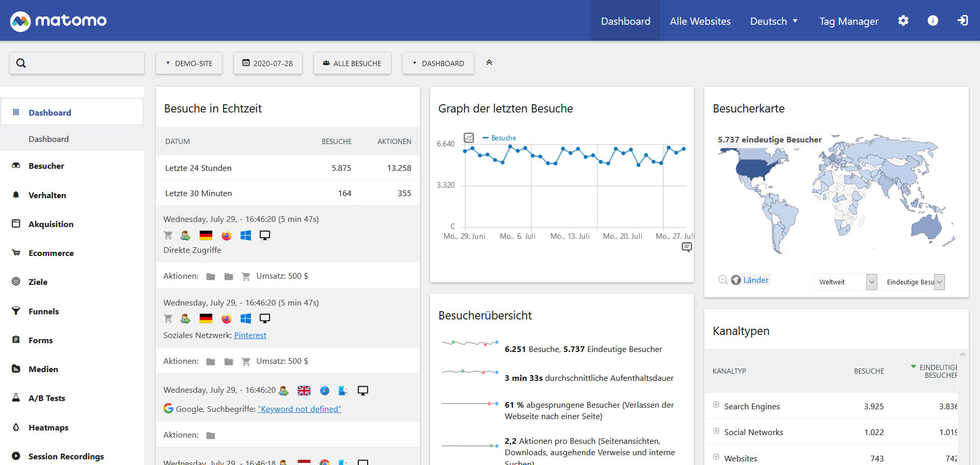This screenshot has width=980, height=465.
Task: Click the Länder link under the map
Action: pyautogui.click(x=756, y=280)
